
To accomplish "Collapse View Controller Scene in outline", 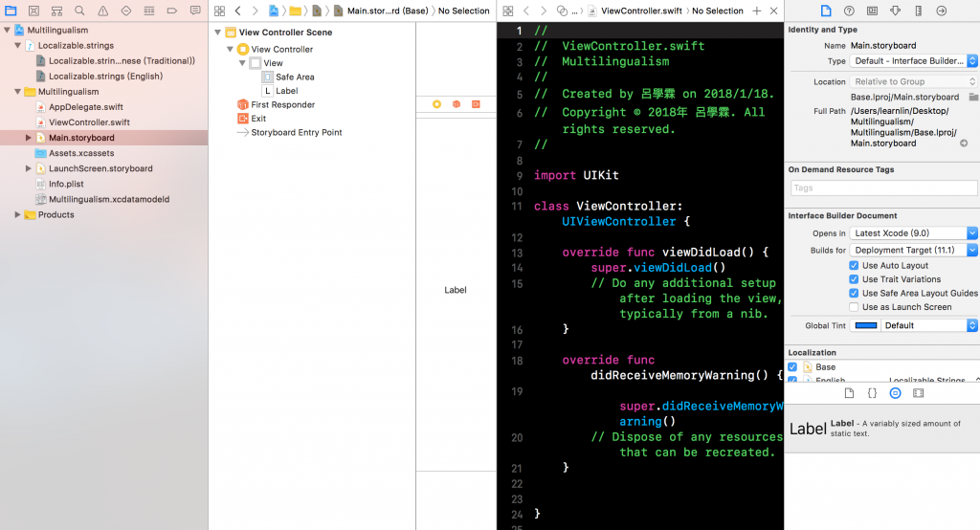I will (217, 32).
